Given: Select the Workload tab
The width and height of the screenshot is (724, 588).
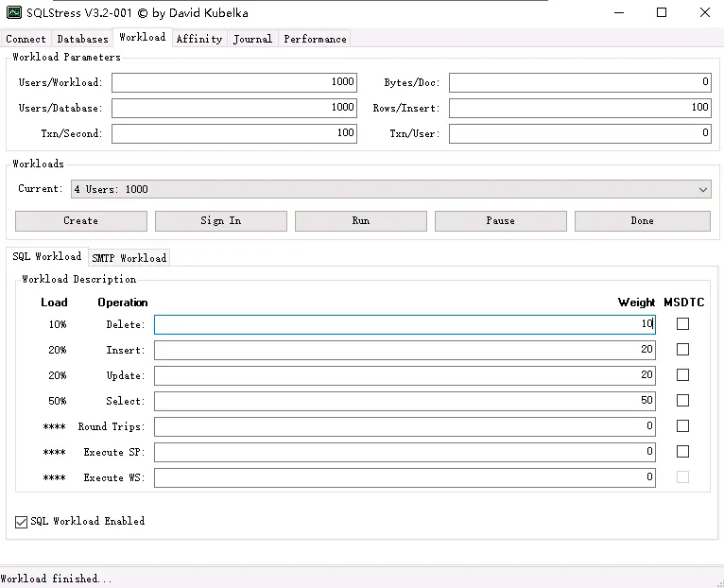Looking at the screenshot, I should 142,38.
